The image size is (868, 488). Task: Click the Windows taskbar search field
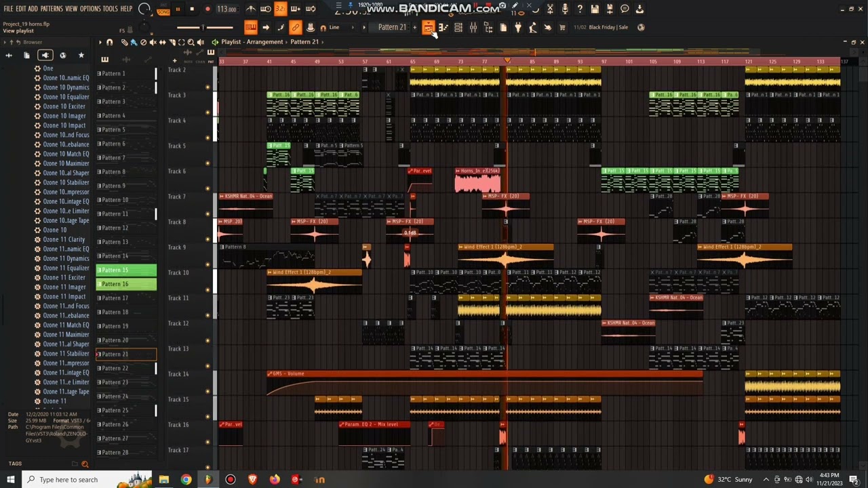(76, 480)
